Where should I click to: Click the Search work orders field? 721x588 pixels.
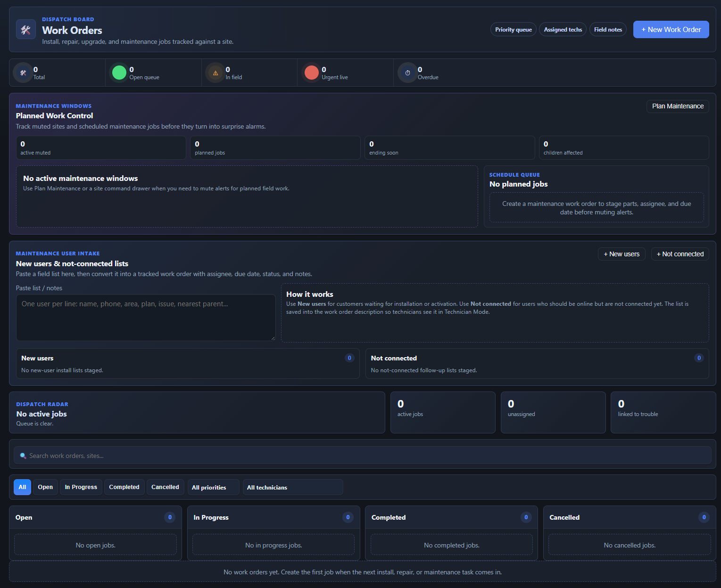(362, 456)
